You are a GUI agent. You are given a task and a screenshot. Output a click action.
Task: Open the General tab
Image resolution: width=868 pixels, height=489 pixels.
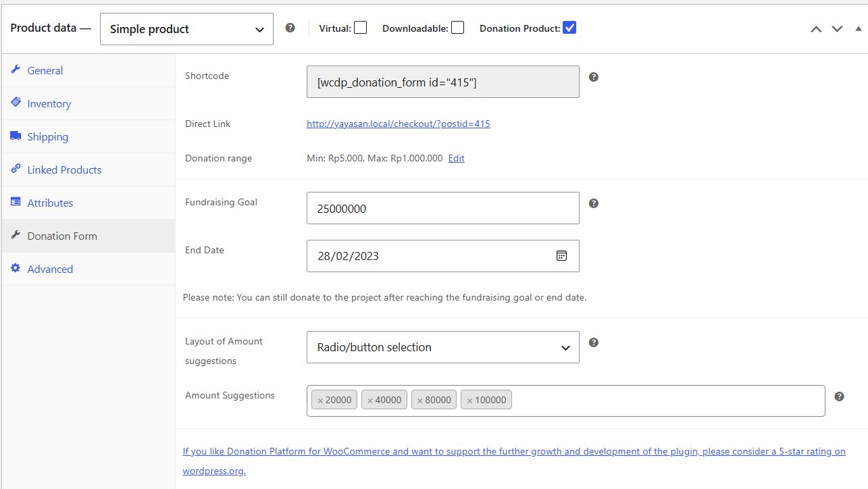tap(88, 70)
